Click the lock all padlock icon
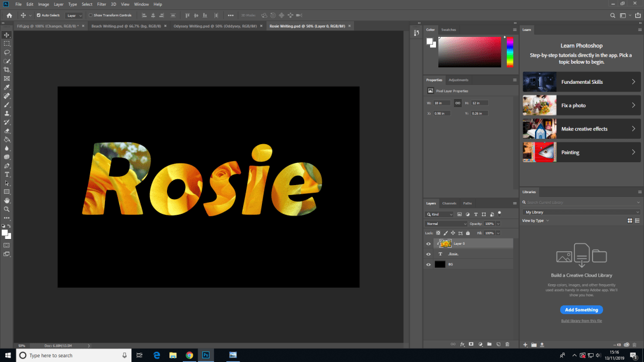Viewport: 644px width, 362px height. (468, 233)
